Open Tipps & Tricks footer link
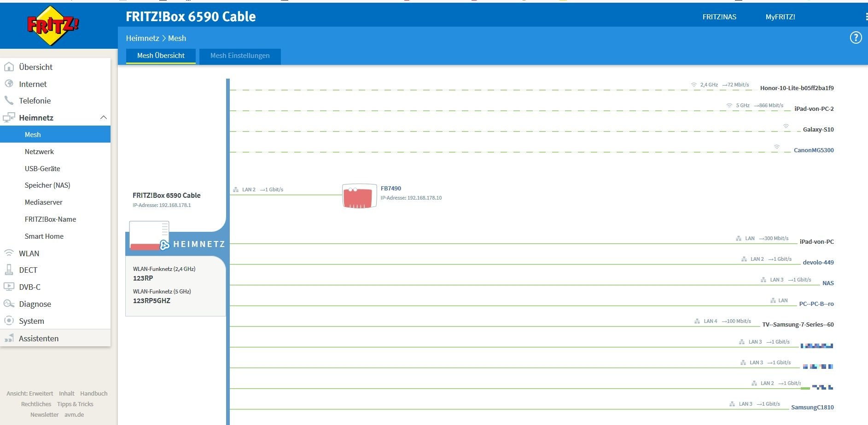Screen dimensions: 868x425 75,404
